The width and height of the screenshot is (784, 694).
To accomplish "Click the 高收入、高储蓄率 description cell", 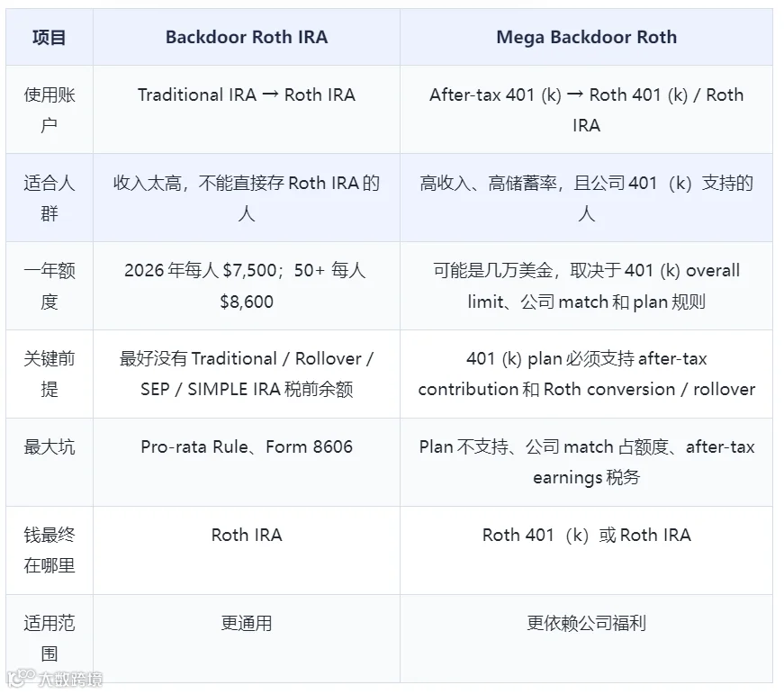I will pos(586,197).
